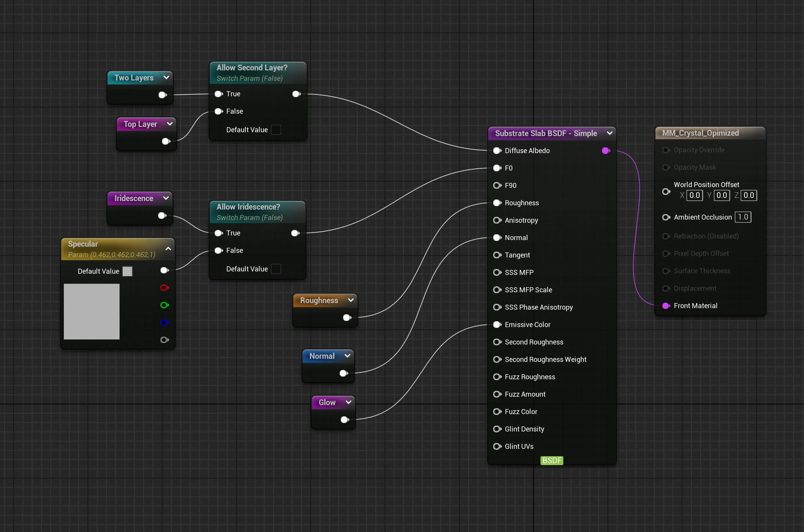
Task: Edit World Position Offset Z value
Action: click(749, 195)
